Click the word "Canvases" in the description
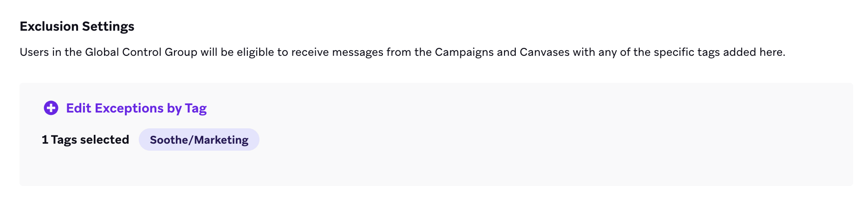The width and height of the screenshot is (868, 199). click(544, 52)
